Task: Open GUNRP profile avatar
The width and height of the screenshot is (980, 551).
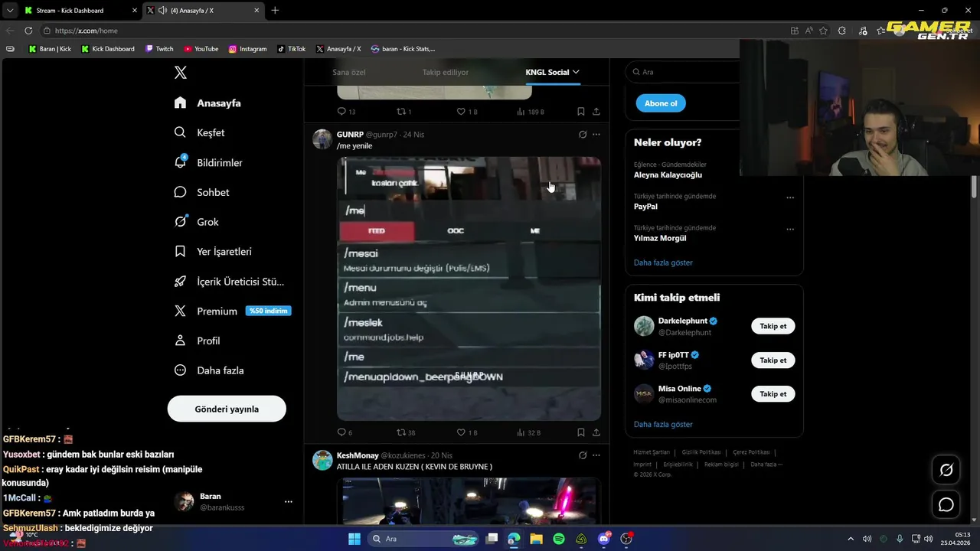Action: click(322, 139)
